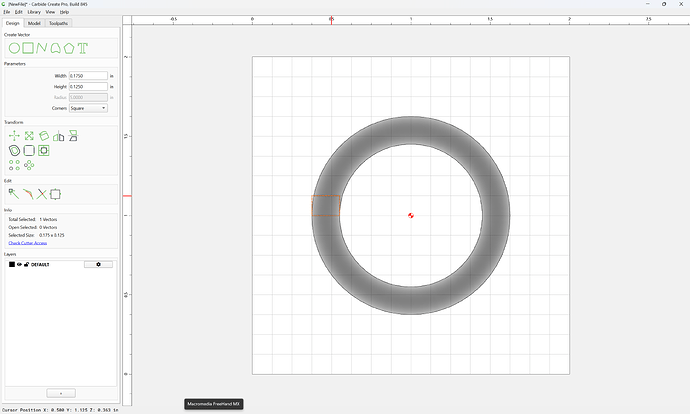Toggle visibility eye of DEFAULT layer

[x=19, y=264]
